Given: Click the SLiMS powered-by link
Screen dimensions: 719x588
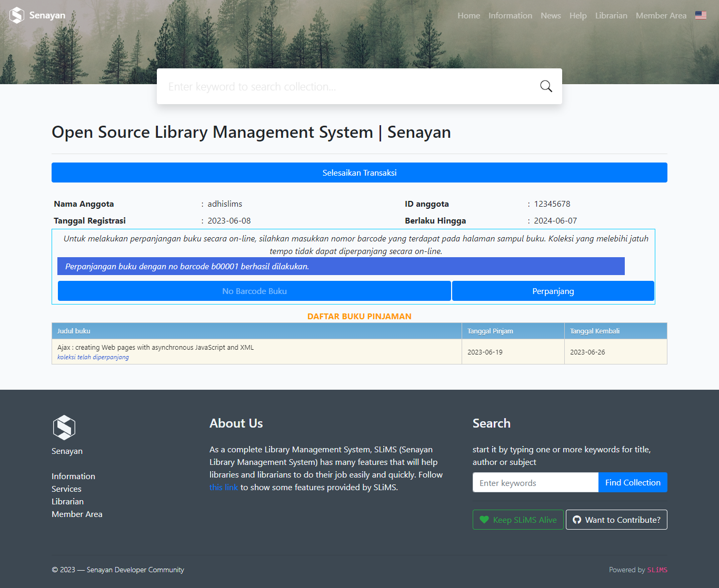Looking at the screenshot, I should click(x=657, y=570).
